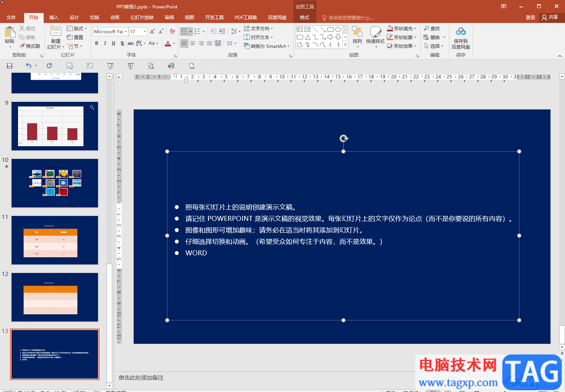Click the Copy (复制) button

click(x=27, y=37)
